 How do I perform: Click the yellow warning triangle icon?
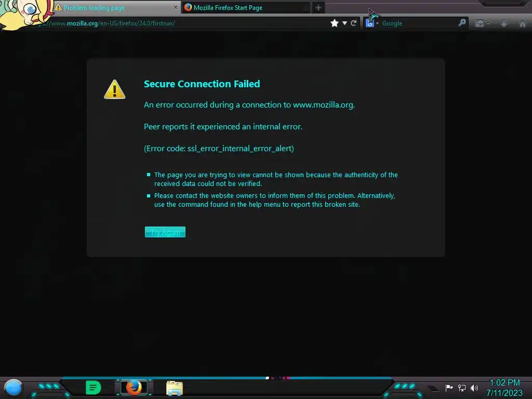[x=115, y=89]
